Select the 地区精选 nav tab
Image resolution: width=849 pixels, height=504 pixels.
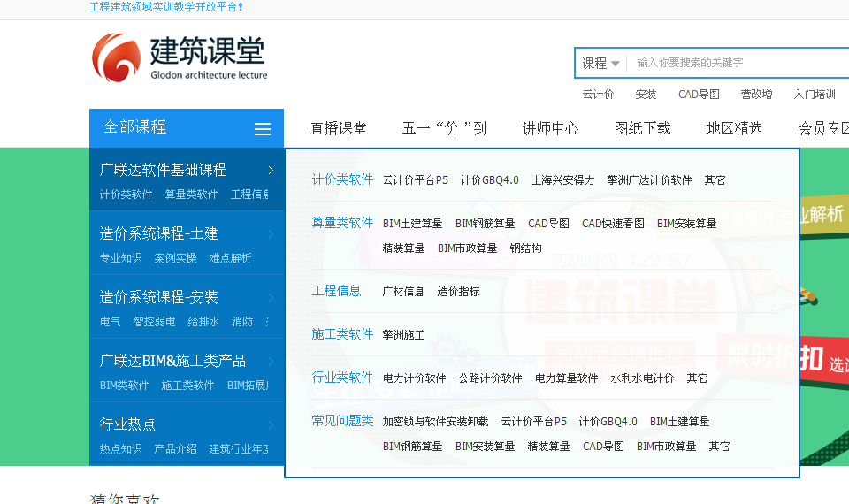[x=735, y=128]
